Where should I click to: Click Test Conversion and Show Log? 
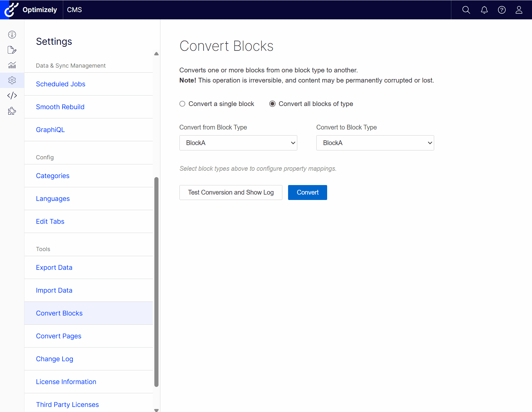click(x=231, y=192)
